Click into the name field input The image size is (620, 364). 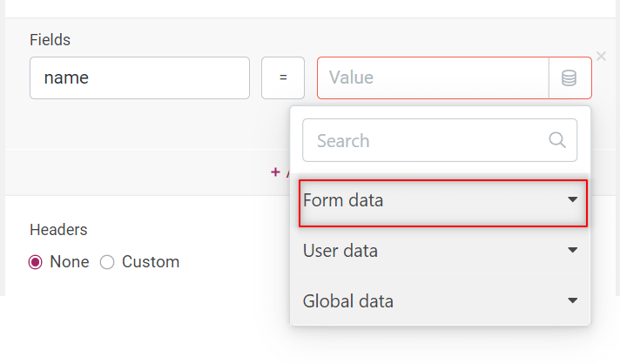[x=139, y=78]
